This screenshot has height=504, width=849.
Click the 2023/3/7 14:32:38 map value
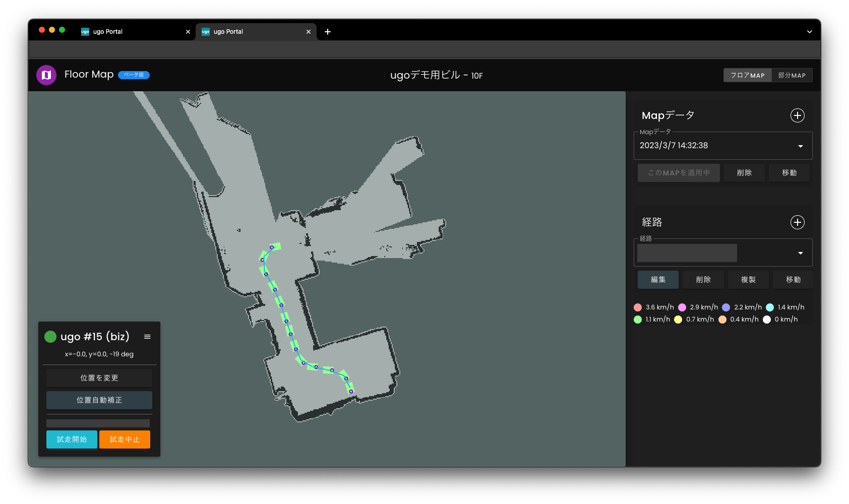coord(674,146)
